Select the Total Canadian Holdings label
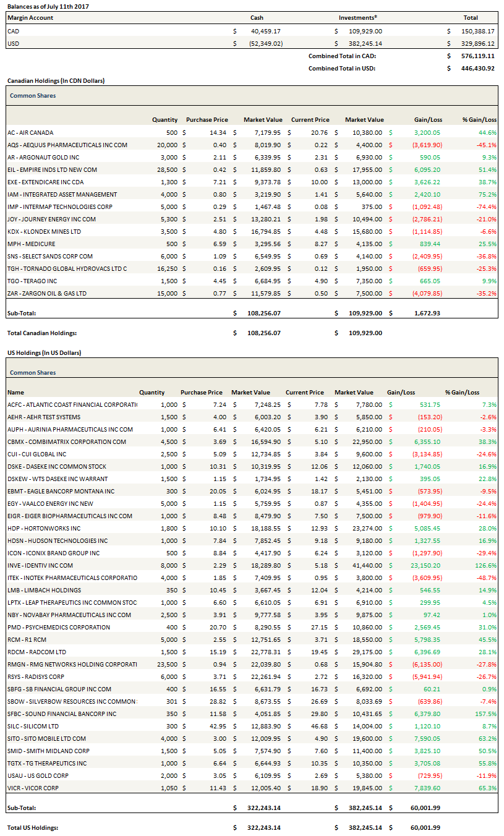Viewport: 504px width, 836px height. tap(41, 333)
